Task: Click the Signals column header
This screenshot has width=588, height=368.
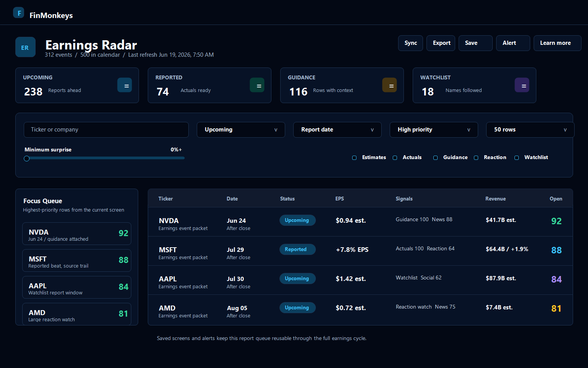Action: coord(404,199)
